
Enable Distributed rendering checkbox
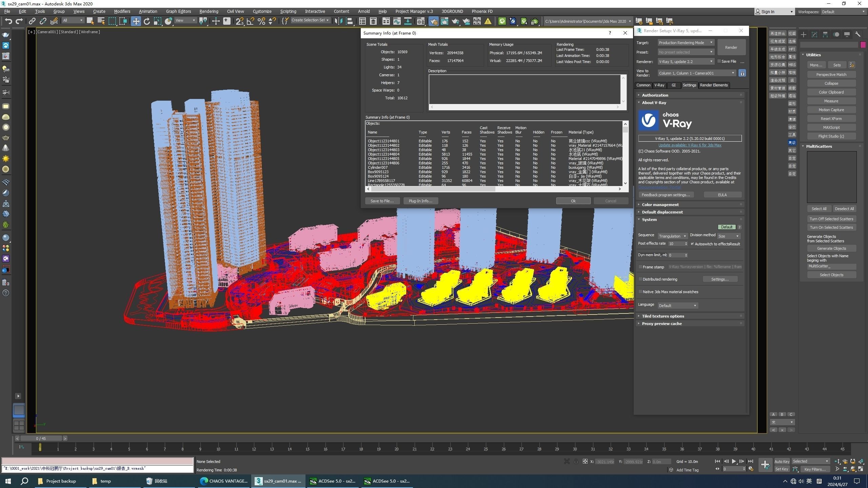(640, 279)
